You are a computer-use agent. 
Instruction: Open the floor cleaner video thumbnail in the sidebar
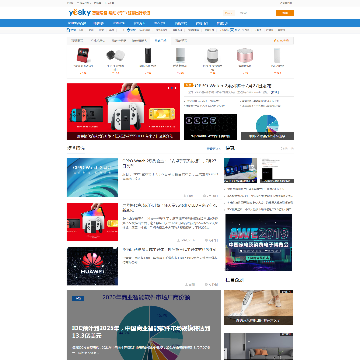258,307
